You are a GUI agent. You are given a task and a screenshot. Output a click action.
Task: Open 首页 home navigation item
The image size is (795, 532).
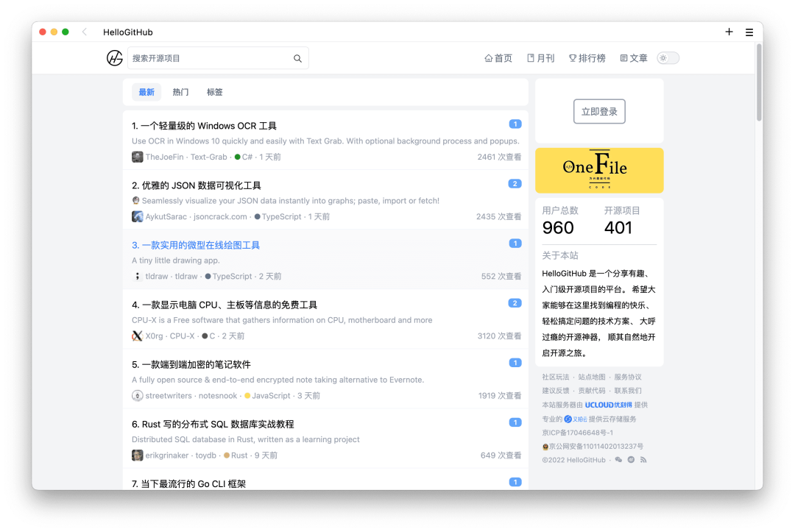(498, 58)
